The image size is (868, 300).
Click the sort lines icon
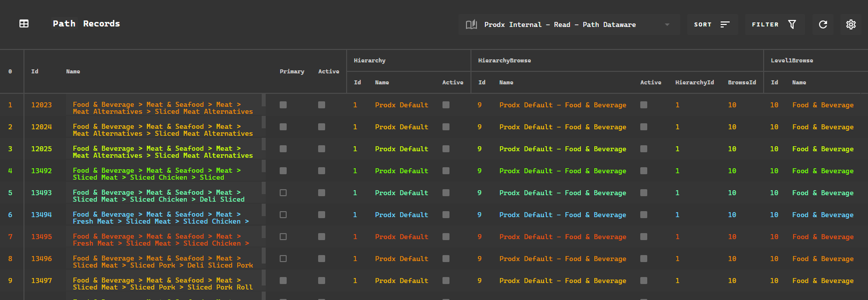point(725,24)
